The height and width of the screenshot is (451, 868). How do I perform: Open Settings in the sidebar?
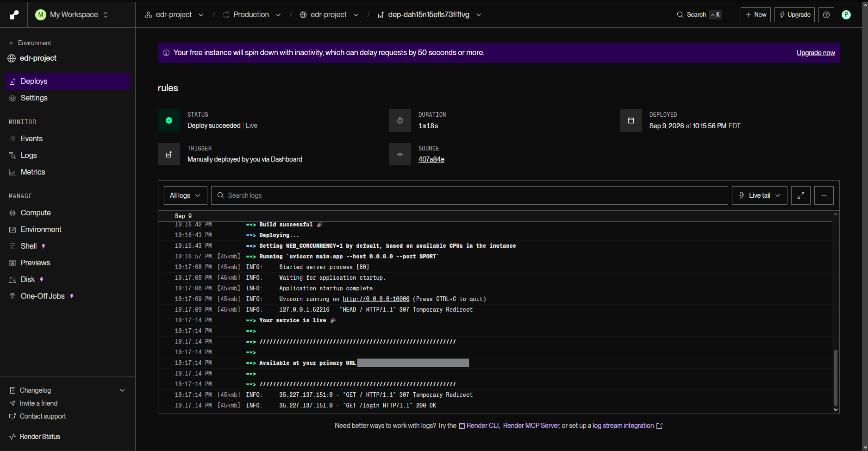pyautogui.click(x=68, y=98)
